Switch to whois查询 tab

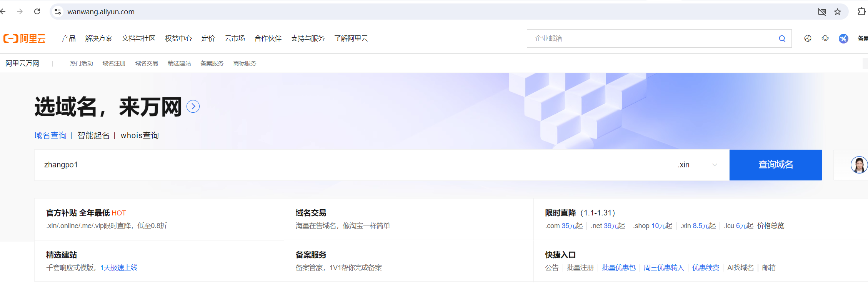(x=140, y=135)
